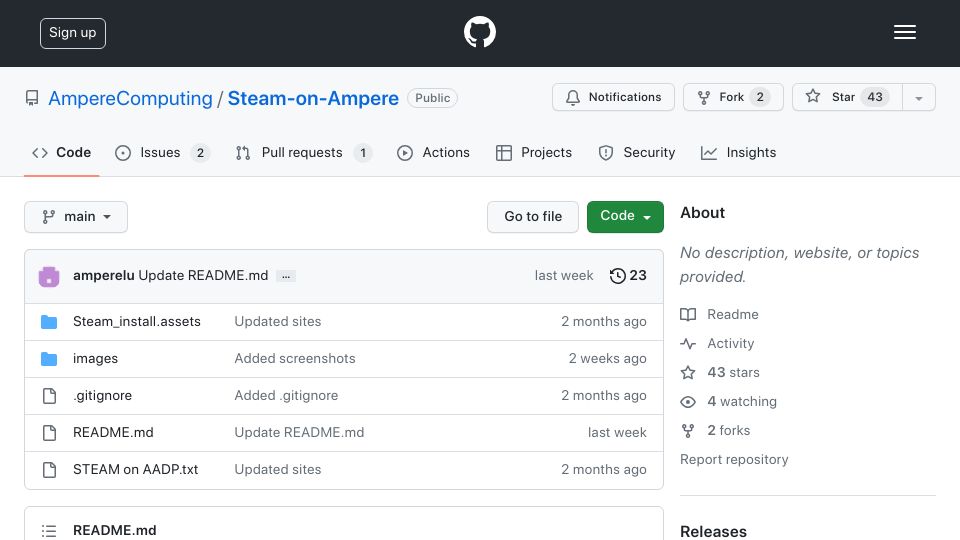Click the Insights graph icon
960x540 pixels.
pyautogui.click(x=708, y=152)
